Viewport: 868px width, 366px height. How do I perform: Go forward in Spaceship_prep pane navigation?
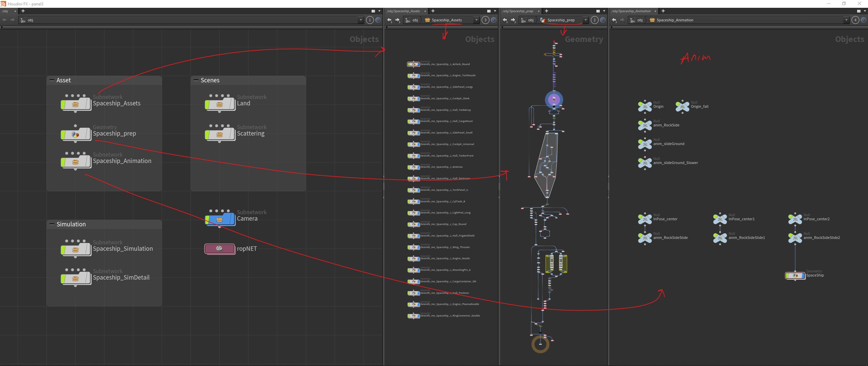513,20
